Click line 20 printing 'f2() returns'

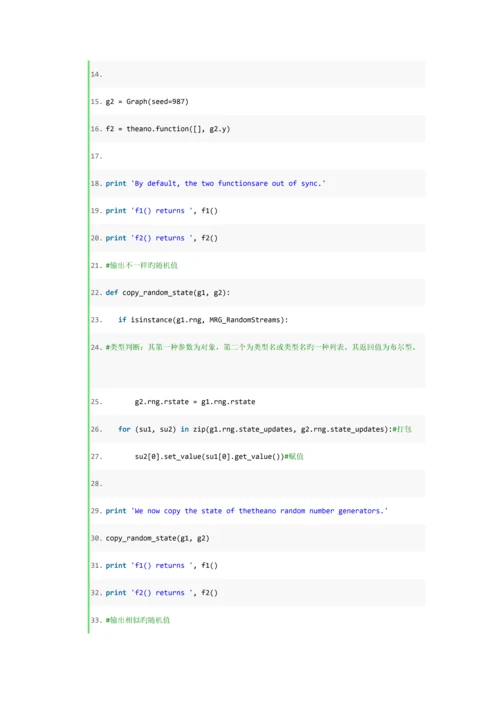161,238
